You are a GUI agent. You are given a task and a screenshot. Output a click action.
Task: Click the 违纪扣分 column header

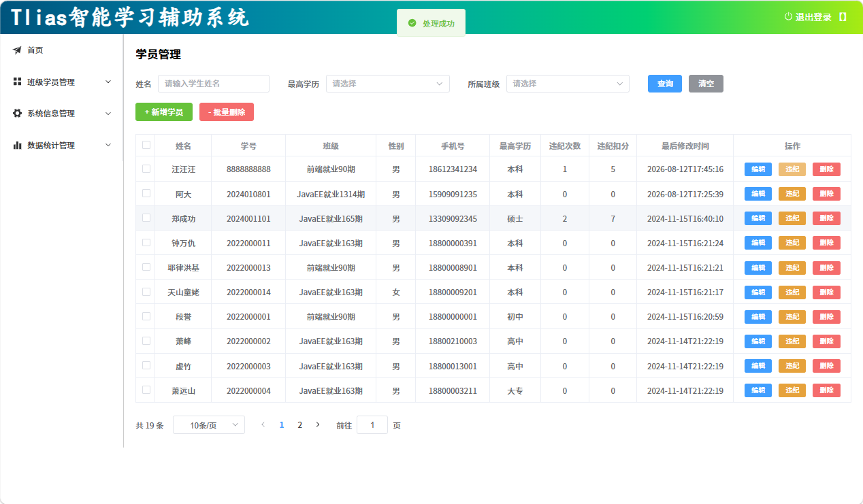[x=613, y=146]
